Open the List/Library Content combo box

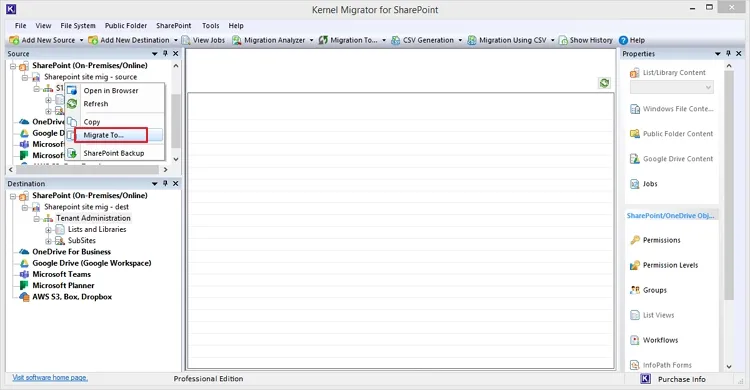point(672,87)
